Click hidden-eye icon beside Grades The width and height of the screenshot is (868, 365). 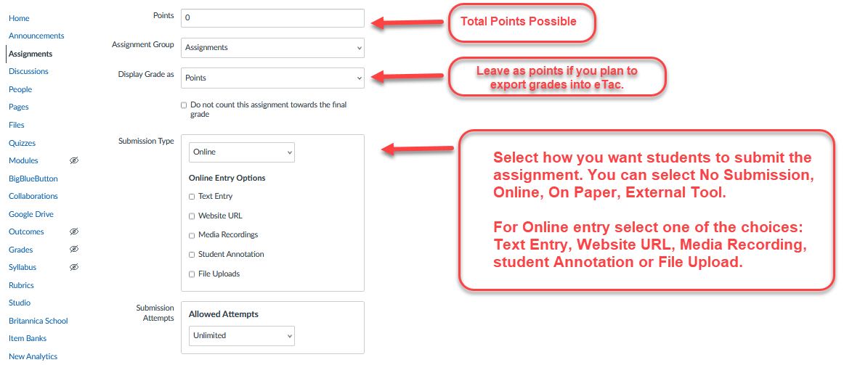[x=73, y=250]
